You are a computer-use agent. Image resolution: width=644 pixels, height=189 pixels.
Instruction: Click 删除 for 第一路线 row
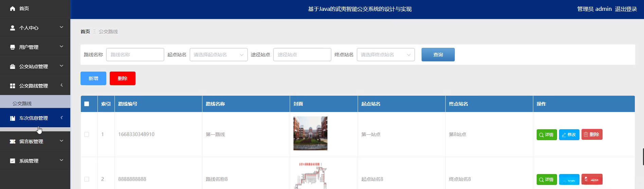592,134
